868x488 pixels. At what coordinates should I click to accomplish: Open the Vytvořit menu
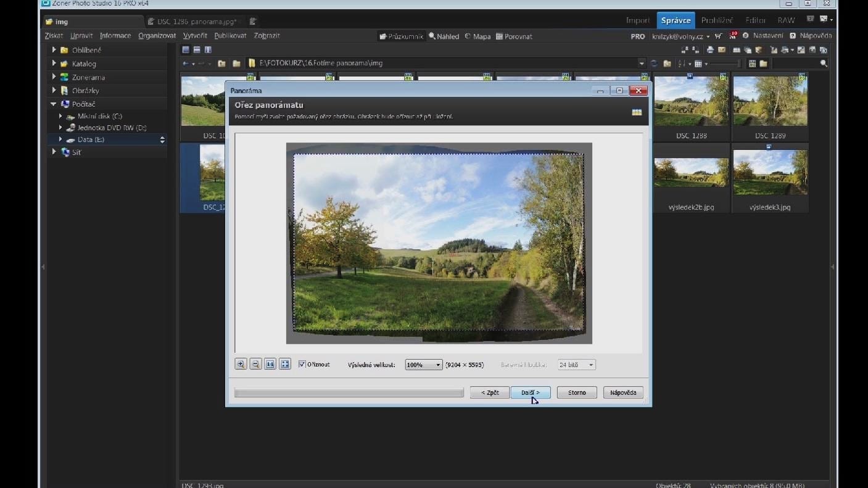tap(195, 36)
